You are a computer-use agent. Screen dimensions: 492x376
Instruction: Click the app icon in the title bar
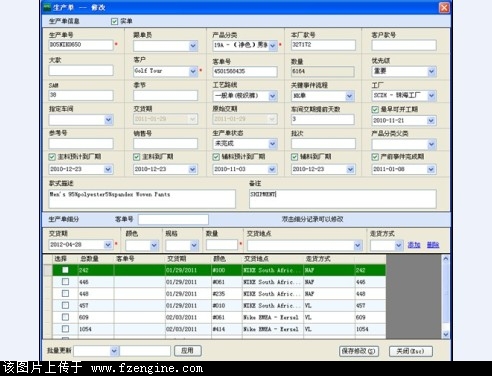tap(47, 7)
